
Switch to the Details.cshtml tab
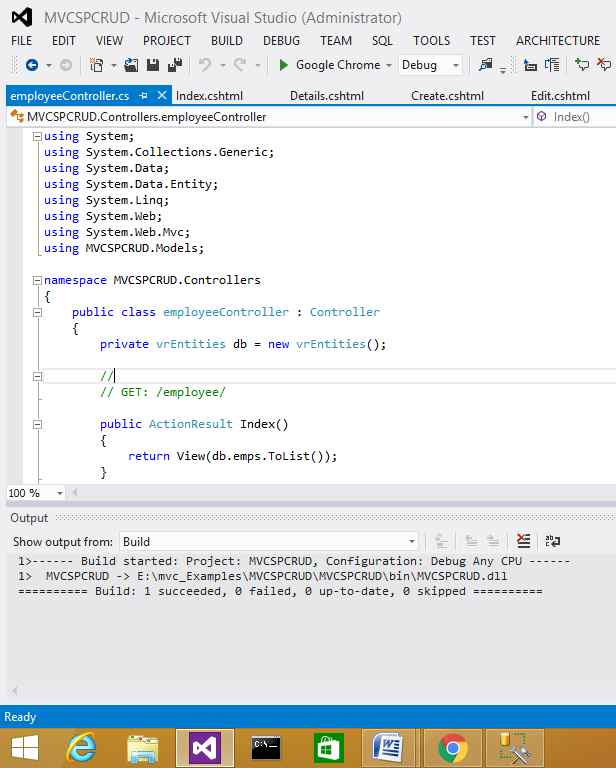tap(327, 96)
